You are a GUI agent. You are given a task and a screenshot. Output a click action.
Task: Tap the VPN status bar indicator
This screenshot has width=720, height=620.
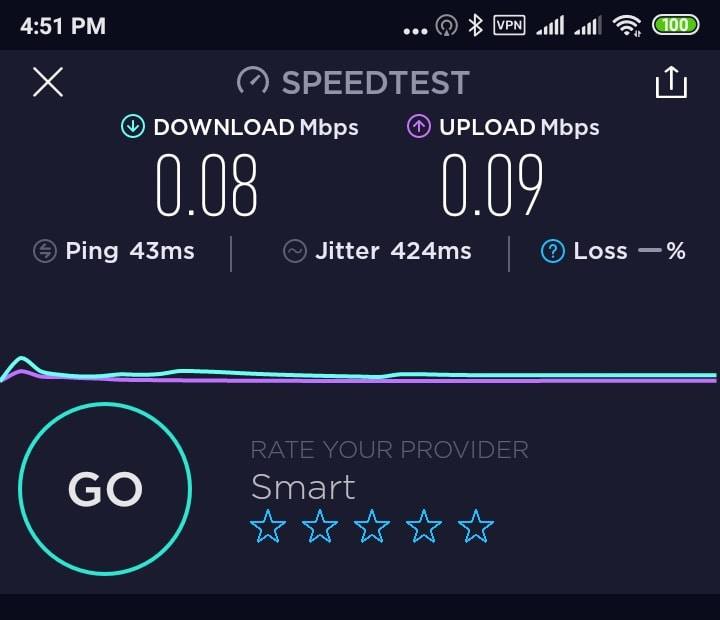click(509, 25)
